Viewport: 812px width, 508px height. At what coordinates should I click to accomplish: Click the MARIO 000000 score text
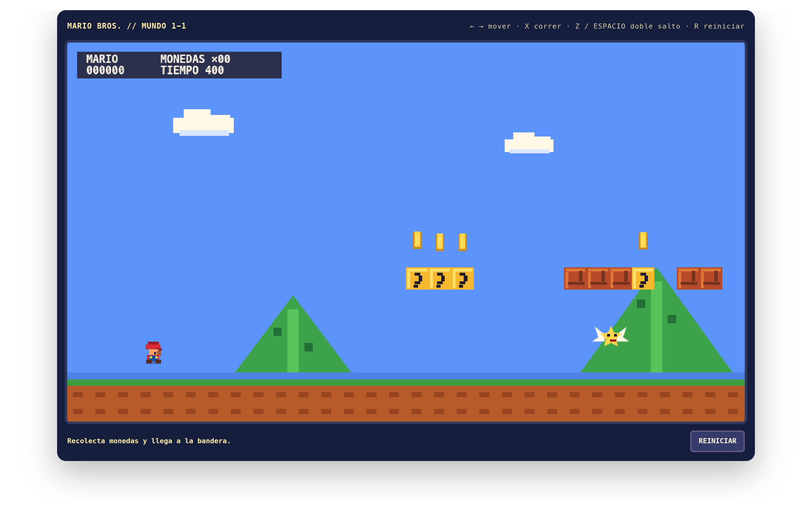tap(105, 64)
